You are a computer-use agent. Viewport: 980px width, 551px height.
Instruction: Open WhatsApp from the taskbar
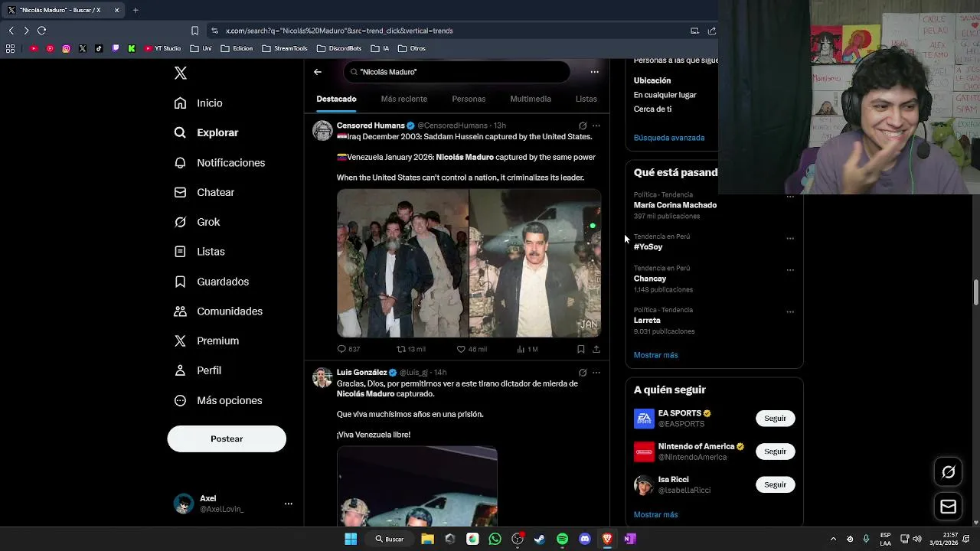tap(495, 539)
